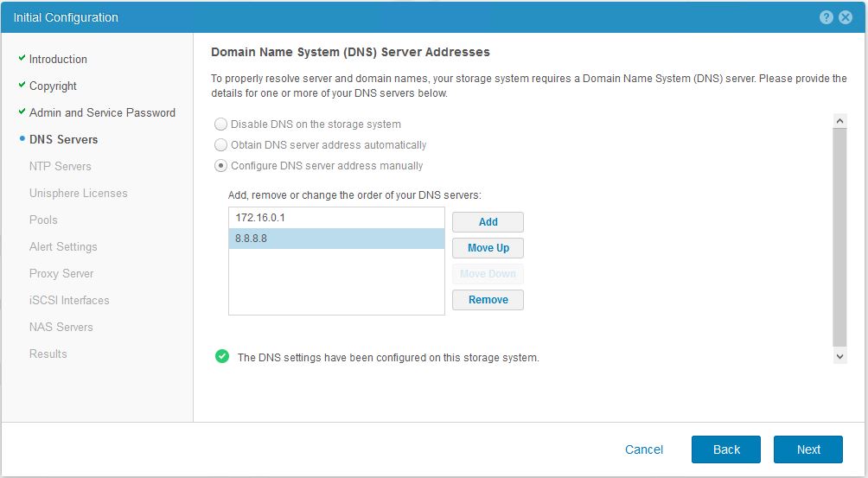Click the vertical scrollbar thumb

tap(839, 238)
